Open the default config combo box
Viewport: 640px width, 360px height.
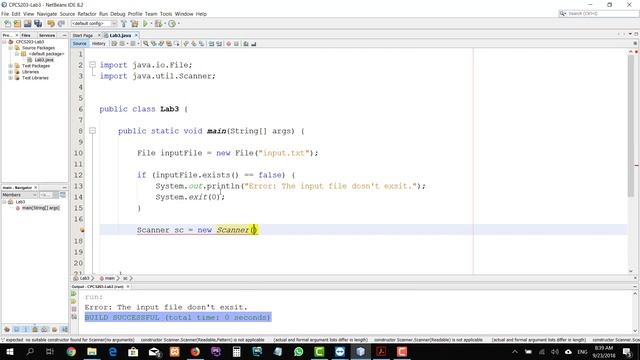(x=93, y=24)
